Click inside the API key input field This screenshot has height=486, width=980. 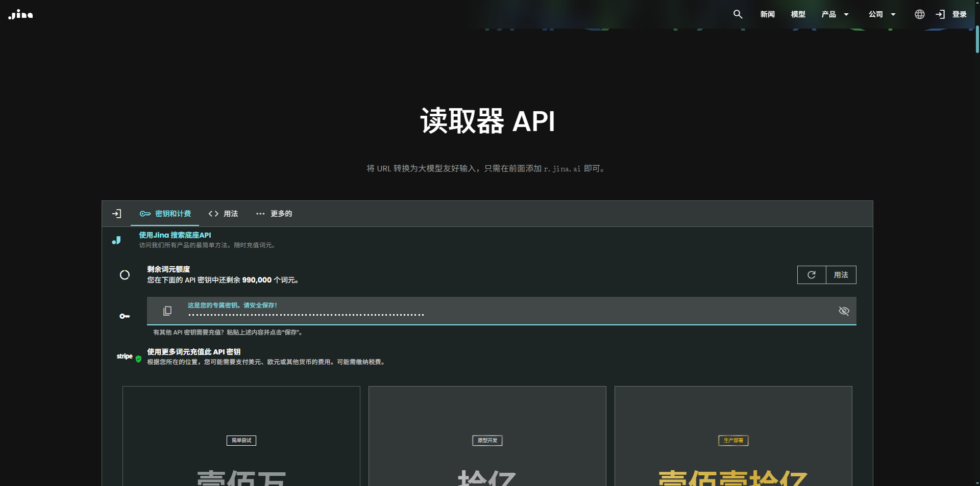point(501,311)
